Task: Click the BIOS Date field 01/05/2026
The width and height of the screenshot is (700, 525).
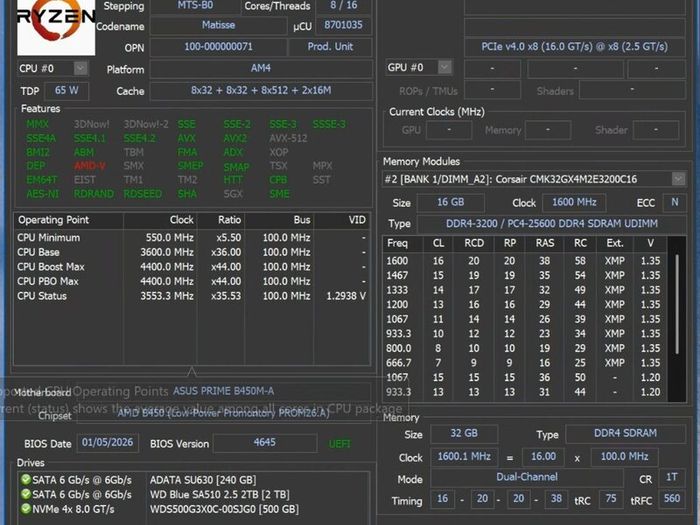Action: coord(107,442)
